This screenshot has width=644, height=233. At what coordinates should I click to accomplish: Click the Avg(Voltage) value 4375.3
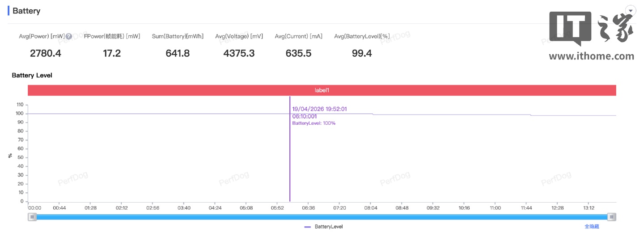[239, 54]
